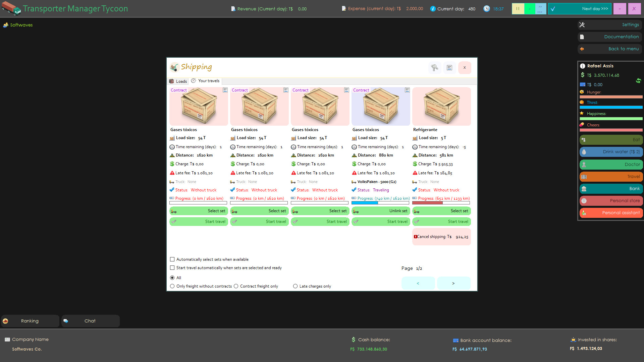
Task: Select Contract freight only filter
Action: (x=236, y=286)
